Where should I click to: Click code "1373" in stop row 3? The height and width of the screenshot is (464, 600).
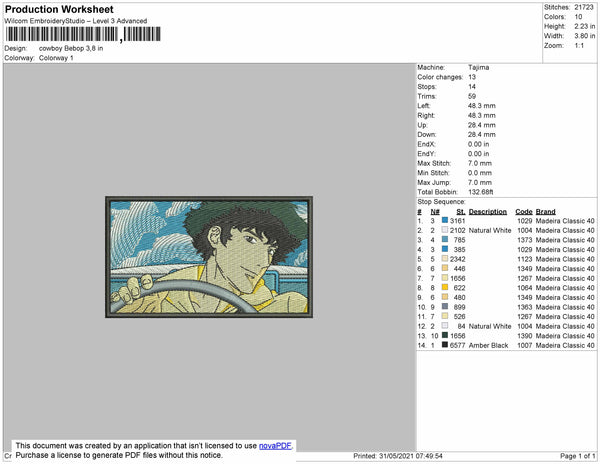(525, 240)
